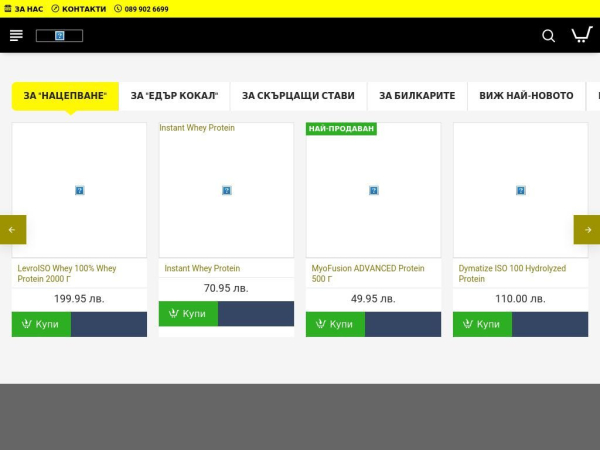Buy LevroISO Whey with Купи button
Screen dimensions: 600x450
pos(41,324)
